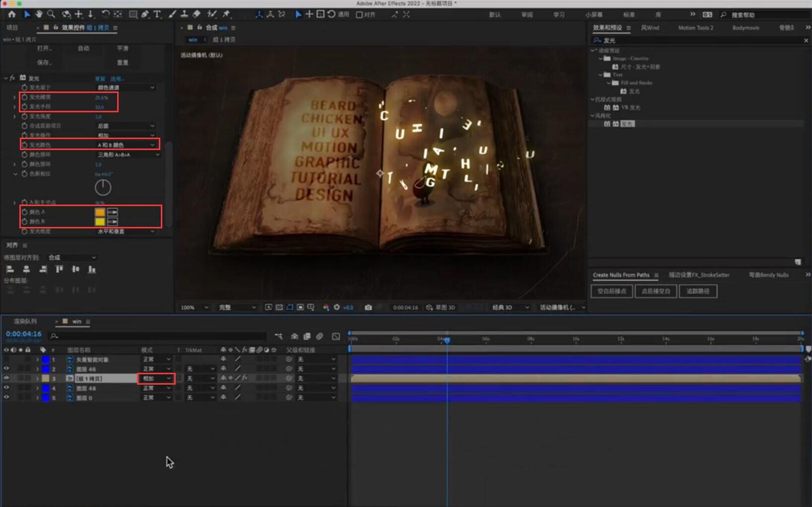Toggle stopwatch for 发光半径 glow radius

coord(24,107)
